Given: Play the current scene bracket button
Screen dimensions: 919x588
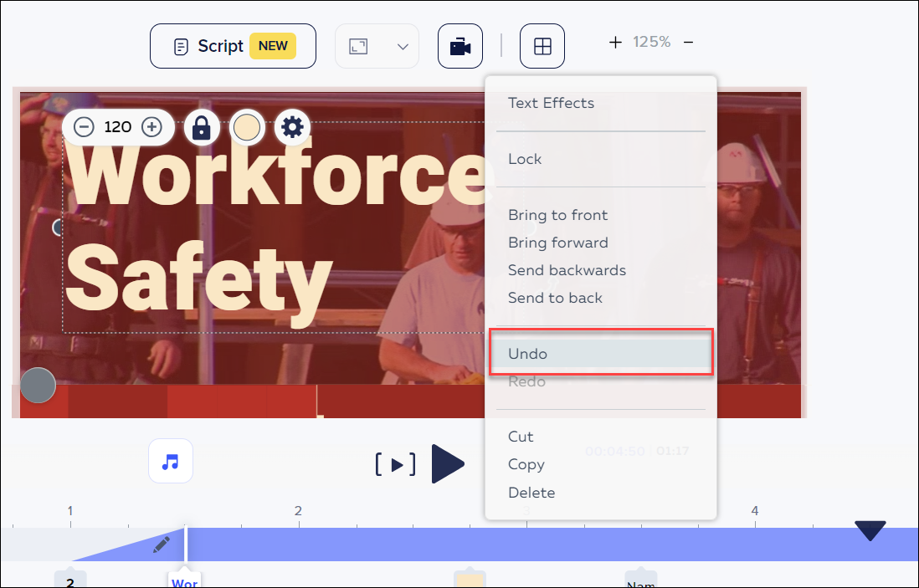Looking at the screenshot, I should [395, 463].
